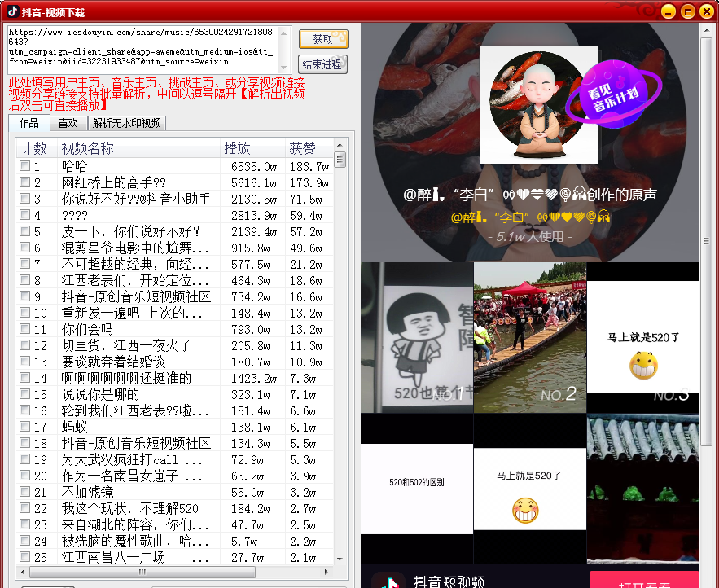Select the video named 你们会吗
This screenshot has width=719, height=588.
(87, 329)
